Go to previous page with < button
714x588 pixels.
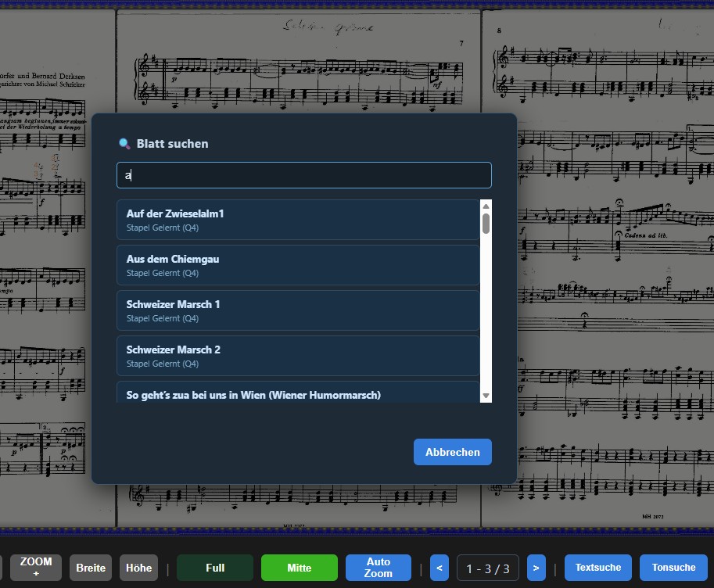(440, 568)
